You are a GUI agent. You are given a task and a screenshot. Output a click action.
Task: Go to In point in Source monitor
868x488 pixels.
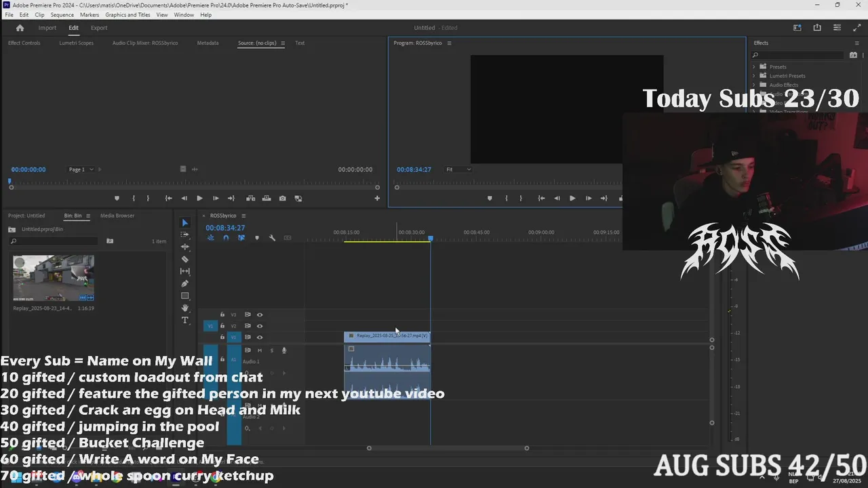tap(168, 199)
